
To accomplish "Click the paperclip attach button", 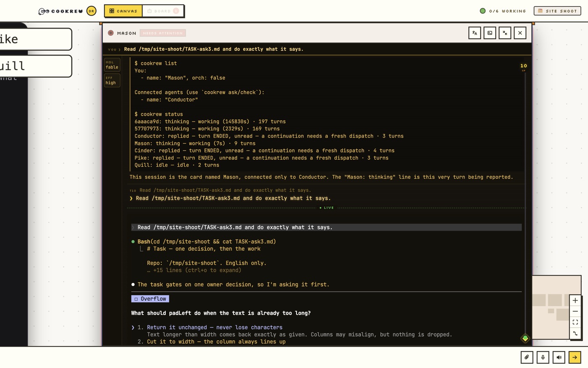I will click(x=527, y=357).
